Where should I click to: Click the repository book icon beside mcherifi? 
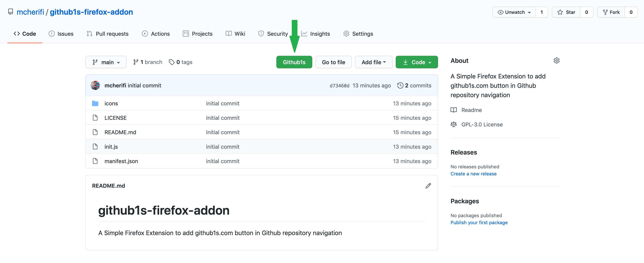(10, 12)
